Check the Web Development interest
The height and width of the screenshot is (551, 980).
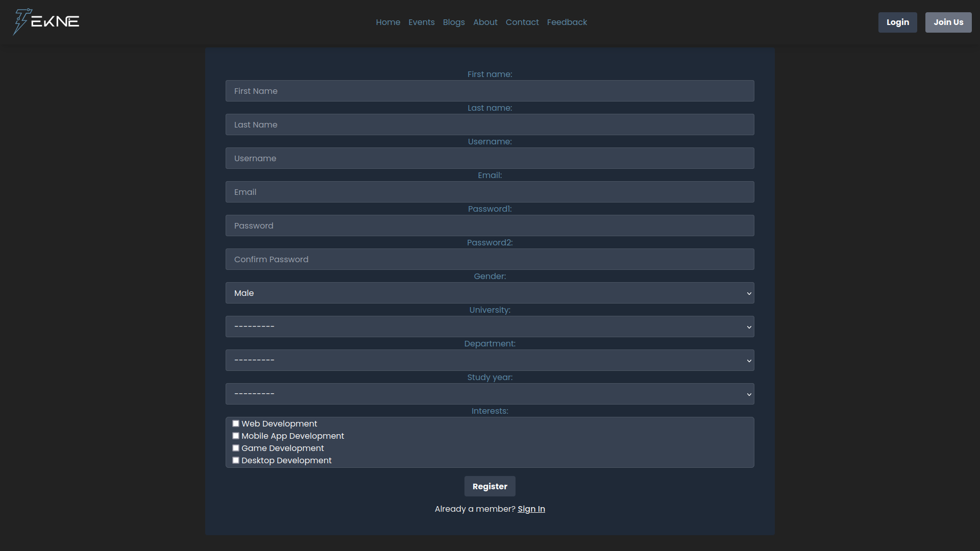[x=236, y=423]
